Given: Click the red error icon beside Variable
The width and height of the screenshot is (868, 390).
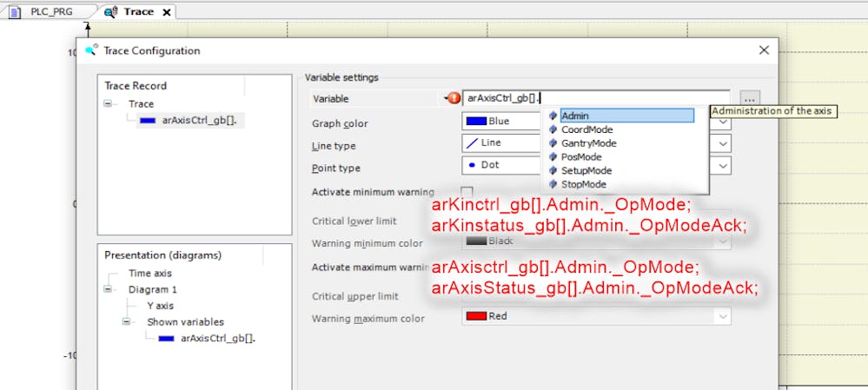Looking at the screenshot, I should click(454, 98).
